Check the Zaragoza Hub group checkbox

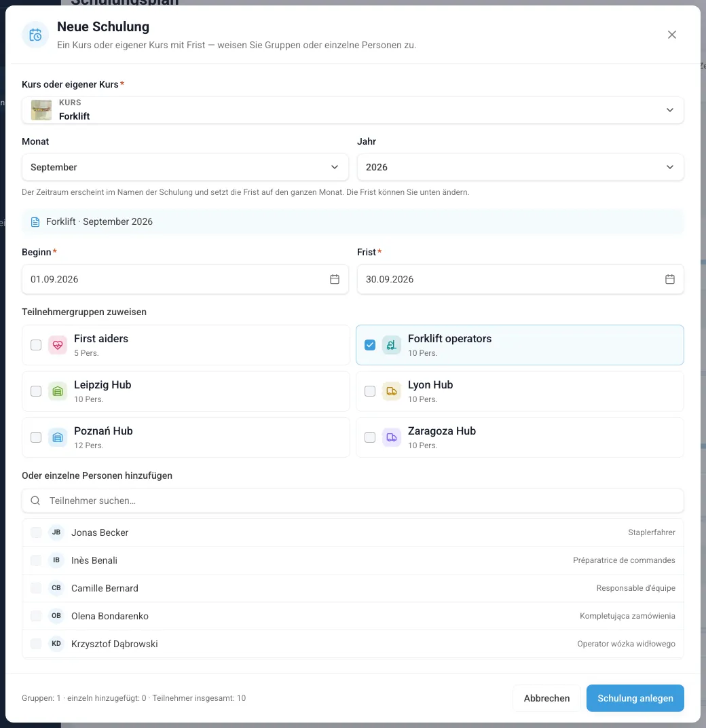tap(370, 437)
